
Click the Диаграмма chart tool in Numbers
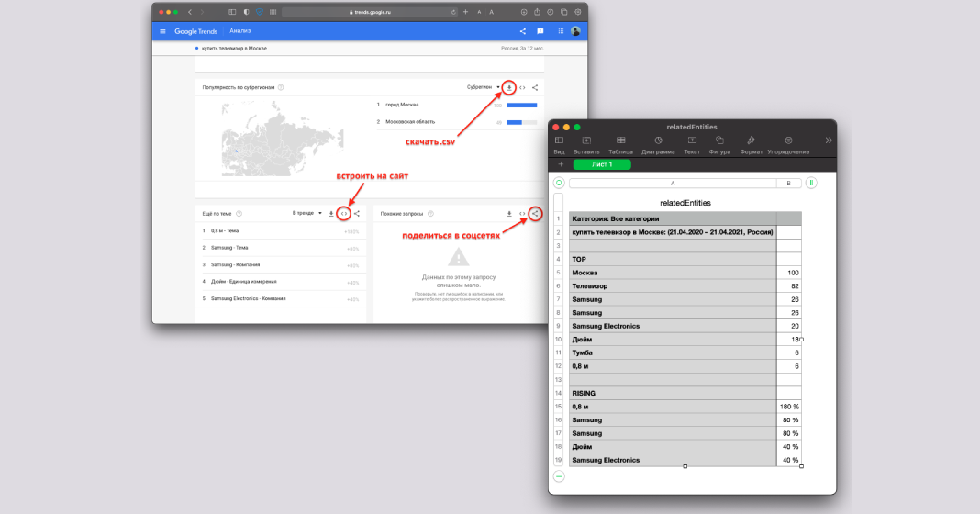658,144
